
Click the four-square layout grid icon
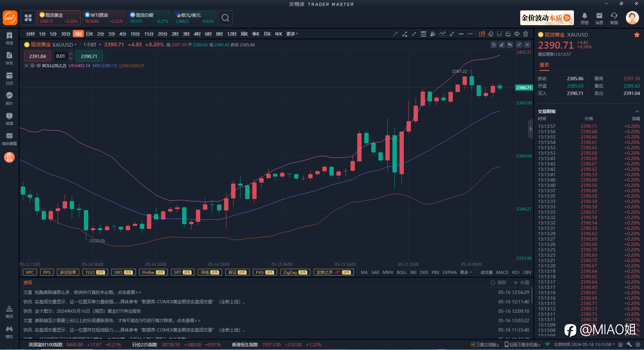(x=28, y=18)
